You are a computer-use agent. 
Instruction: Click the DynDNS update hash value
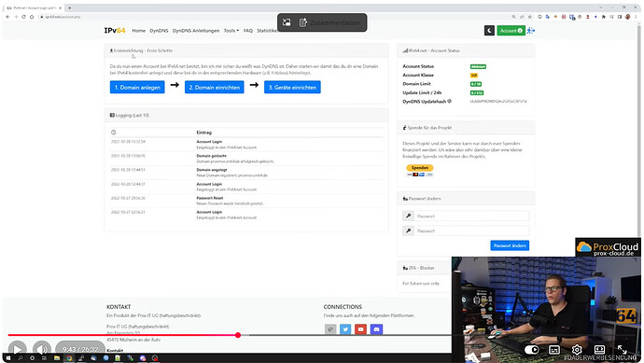point(498,101)
